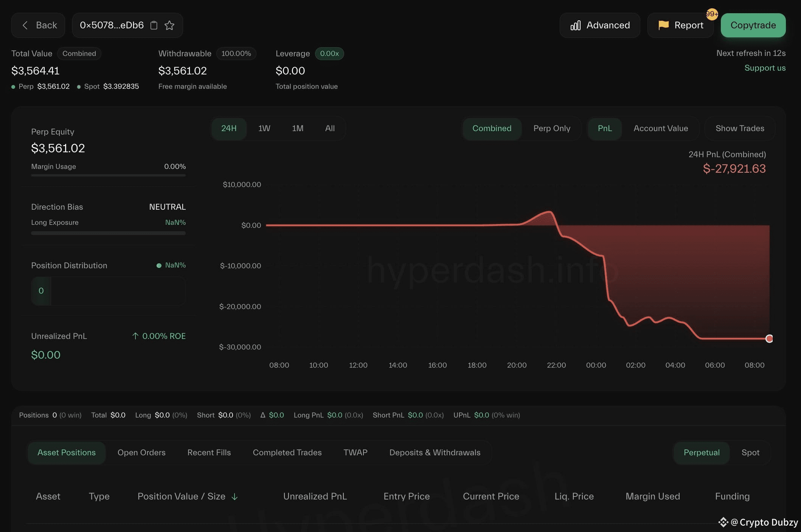Click the Liq. Price column header

(574, 496)
